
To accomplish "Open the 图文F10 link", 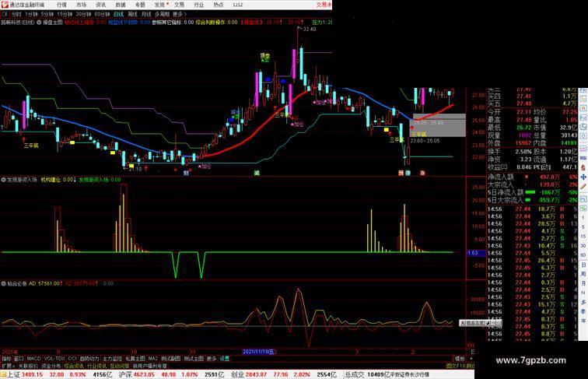I will (456, 366).
